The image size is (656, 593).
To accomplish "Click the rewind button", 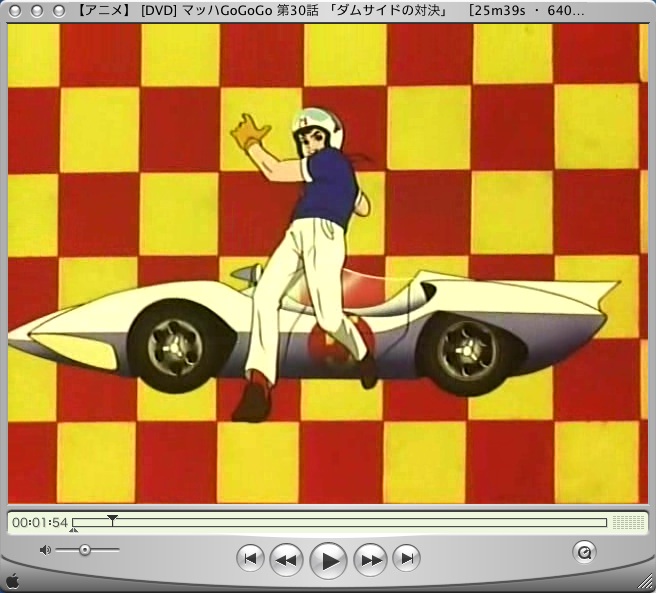I will coord(286,560).
